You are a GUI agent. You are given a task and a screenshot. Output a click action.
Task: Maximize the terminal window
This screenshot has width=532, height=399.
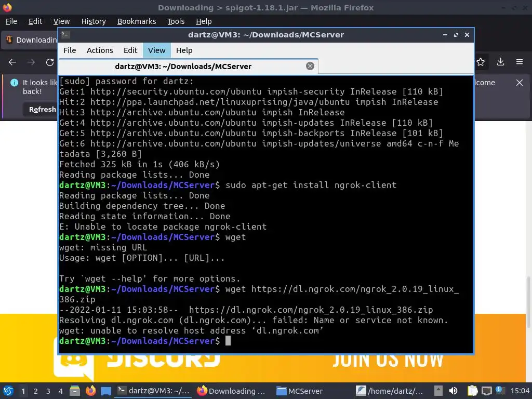pyautogui.click(x=456, y=35)
